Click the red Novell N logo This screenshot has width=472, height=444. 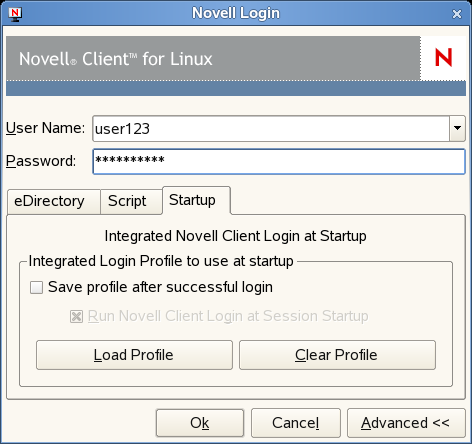444,58
